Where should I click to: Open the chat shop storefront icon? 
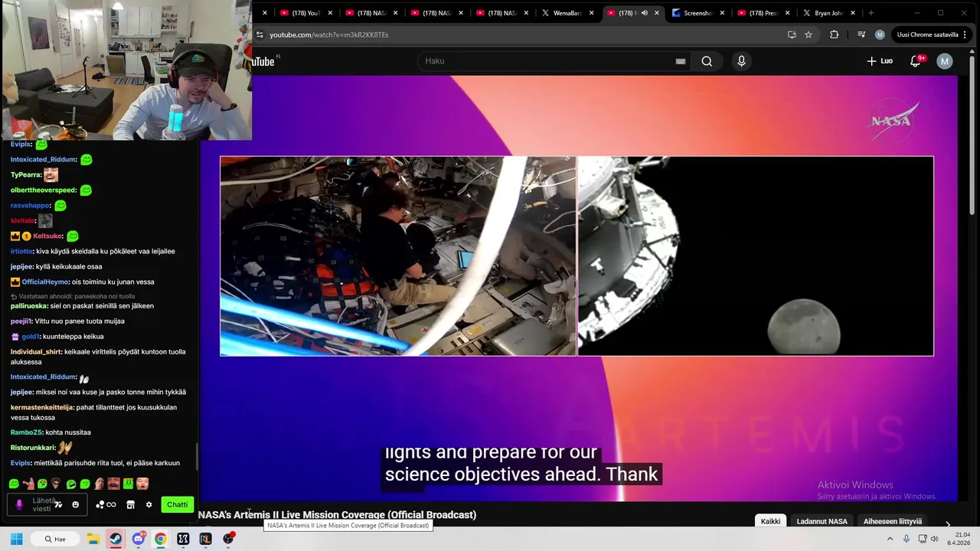point(130,504)
